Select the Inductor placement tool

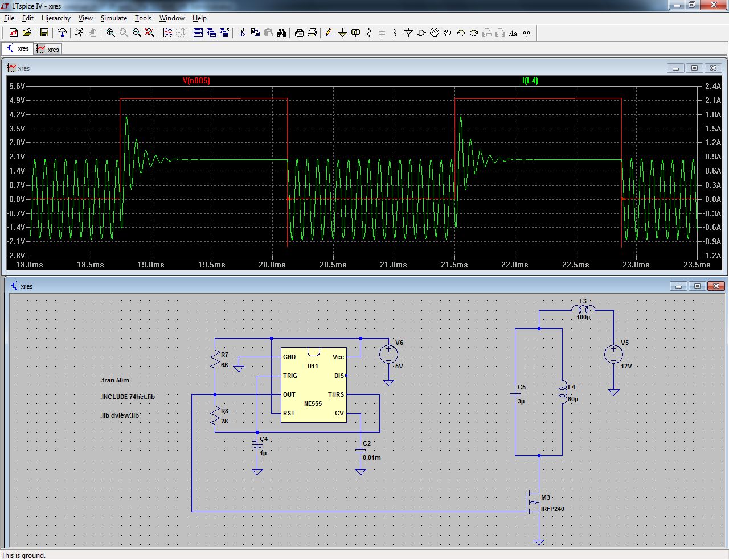coord(395,33)
